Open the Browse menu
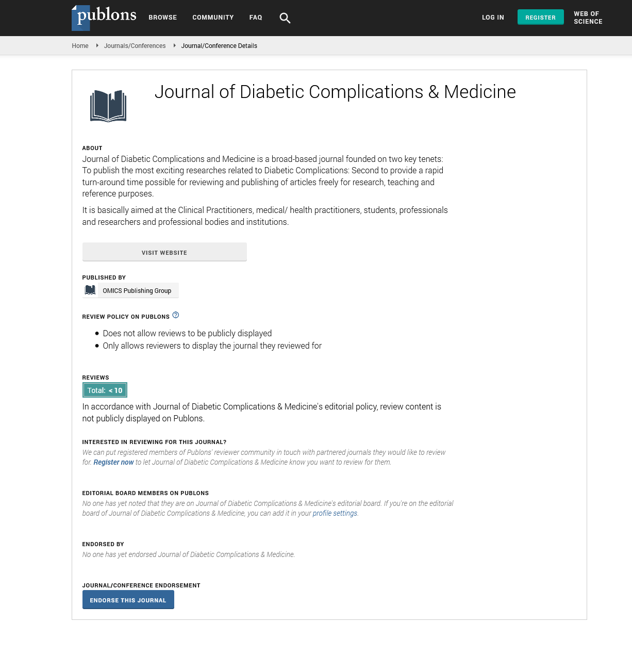The image size is (632, 672). (163, 18)
